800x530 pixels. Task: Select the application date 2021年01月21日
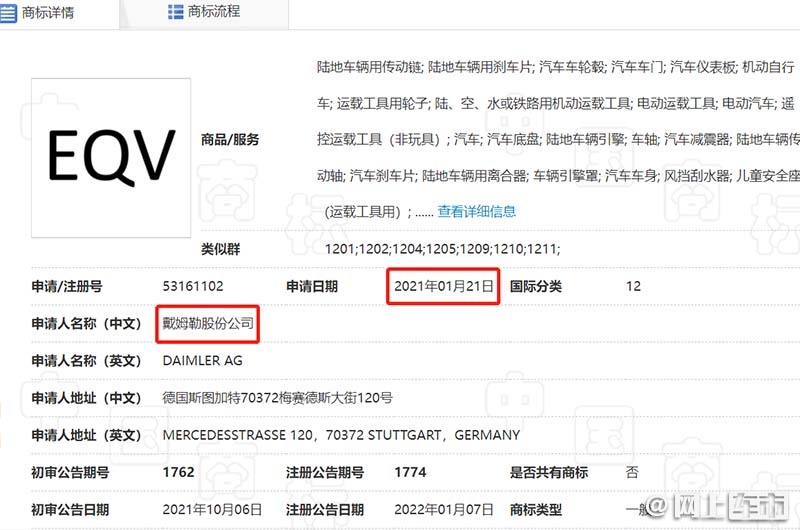coord(443,286)
